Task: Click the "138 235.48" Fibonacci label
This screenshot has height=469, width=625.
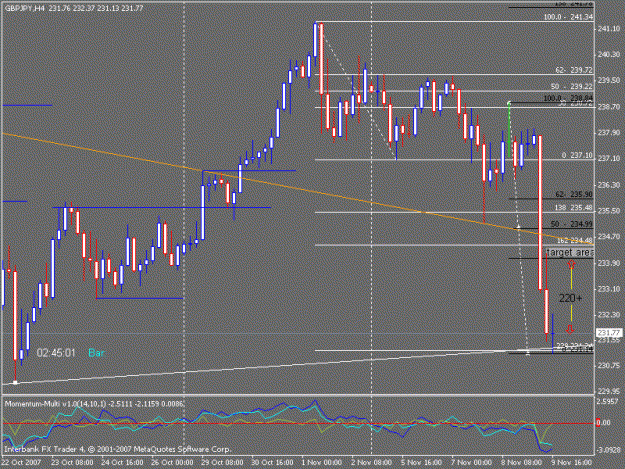Action: 574,208
